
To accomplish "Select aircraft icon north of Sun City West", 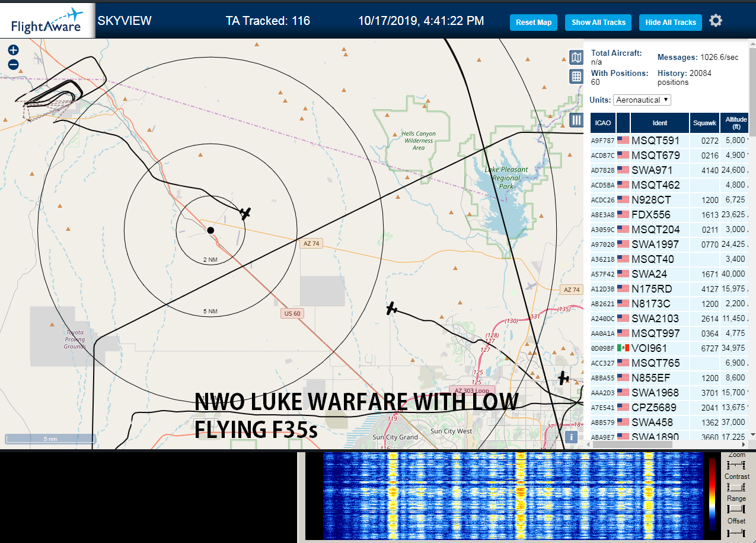I will pos(391,308).
